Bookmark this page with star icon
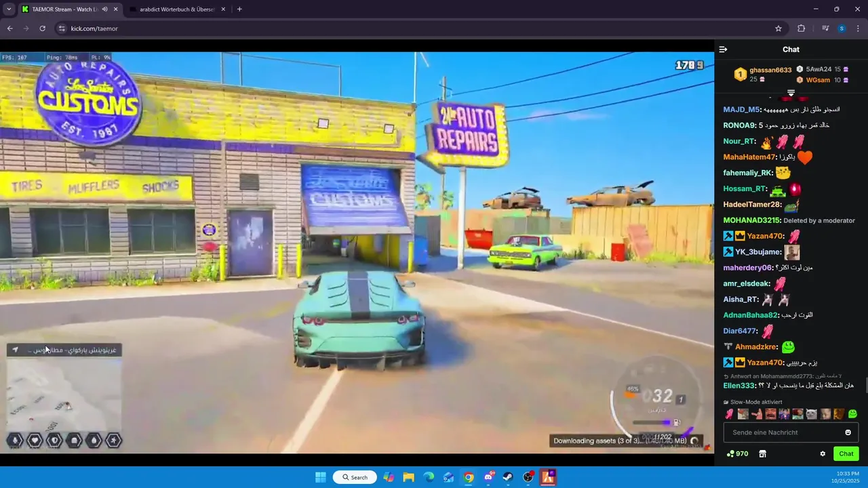868x488 pixels. pyautogui.click(x=778, y=28)
